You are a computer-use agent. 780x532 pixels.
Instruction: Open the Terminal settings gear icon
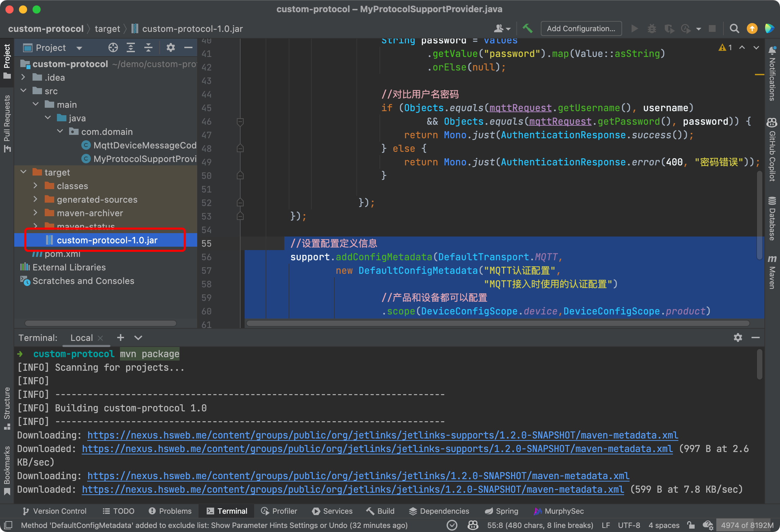(x=738, y=337)
